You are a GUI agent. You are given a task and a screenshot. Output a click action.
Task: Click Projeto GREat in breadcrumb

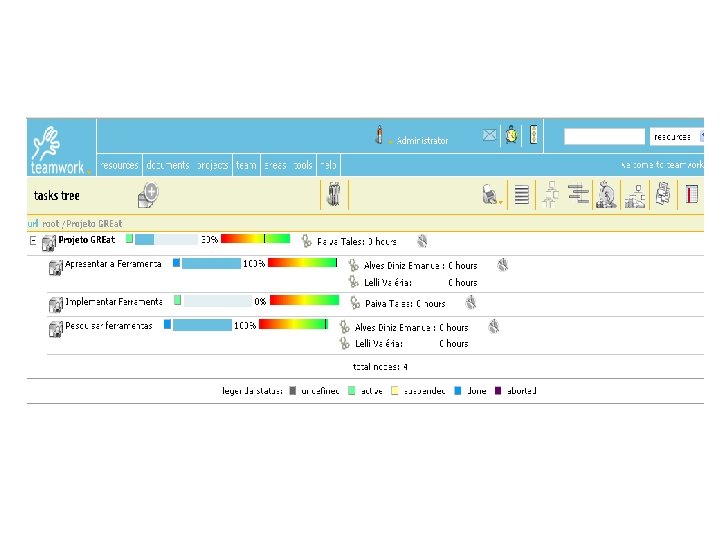(x=94, y=224)
